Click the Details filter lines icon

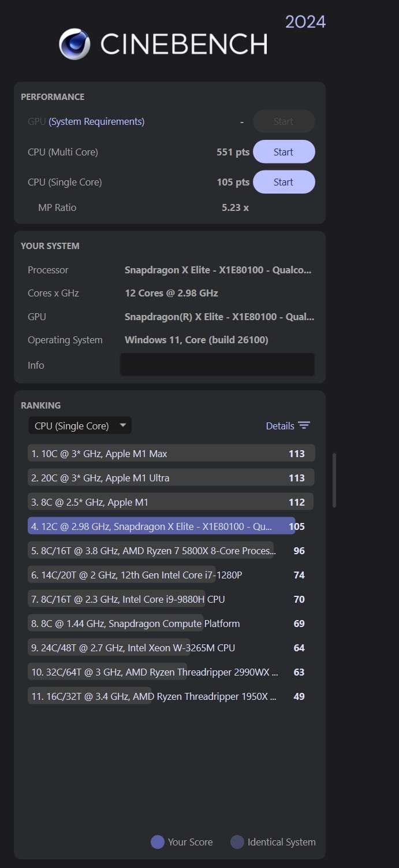pos(304,426)
